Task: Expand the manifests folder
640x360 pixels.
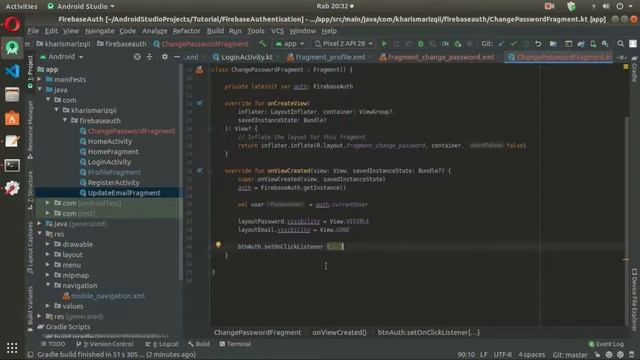Action: pos(40,80)
